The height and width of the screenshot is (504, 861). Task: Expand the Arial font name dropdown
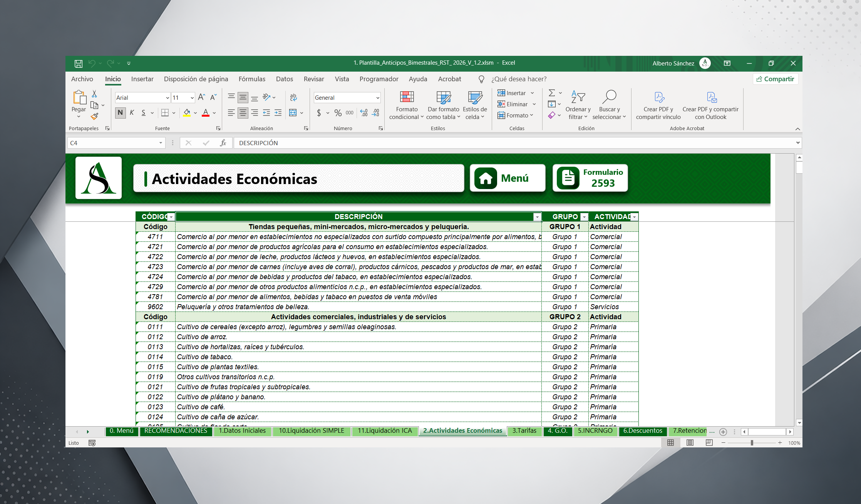[x=168, y=98]
